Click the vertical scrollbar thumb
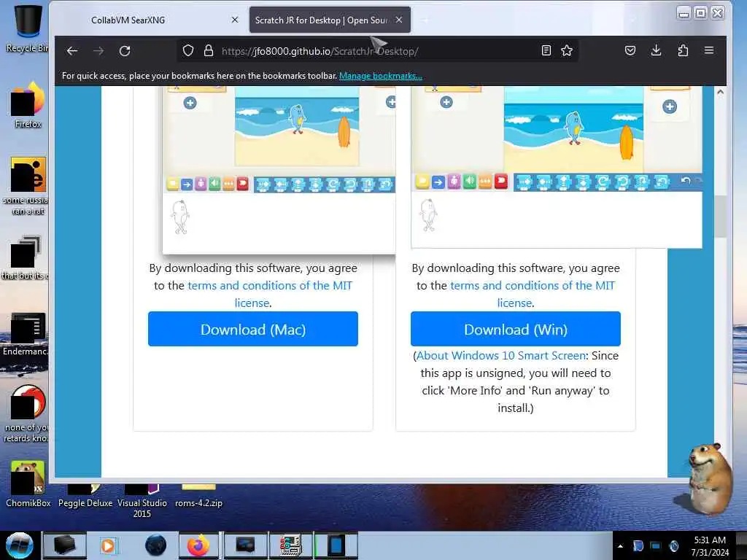747x560 pixels. (x=720, y=217)
